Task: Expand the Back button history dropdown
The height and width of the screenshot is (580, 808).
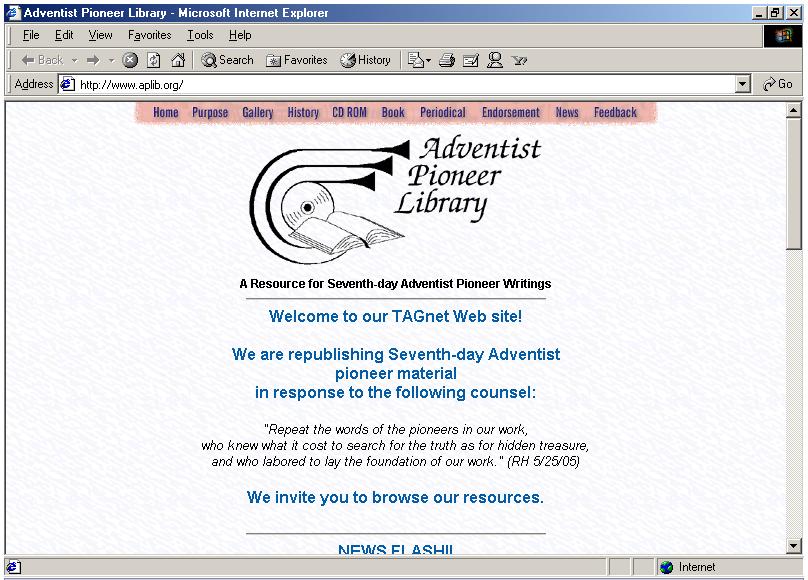Action: (75, 60)
